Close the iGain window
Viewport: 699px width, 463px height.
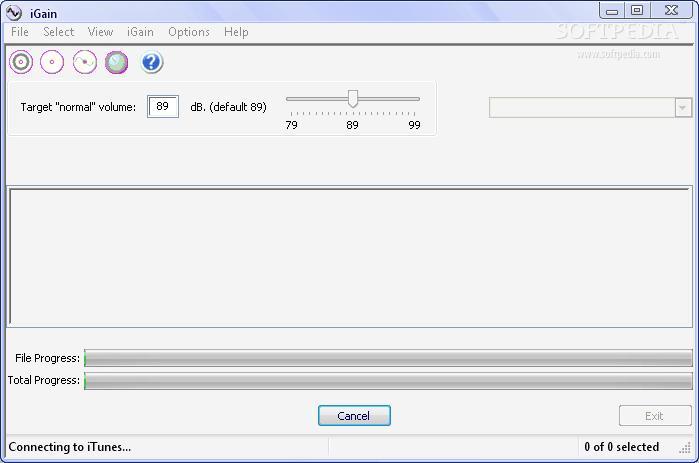click(x=671, y=11)
